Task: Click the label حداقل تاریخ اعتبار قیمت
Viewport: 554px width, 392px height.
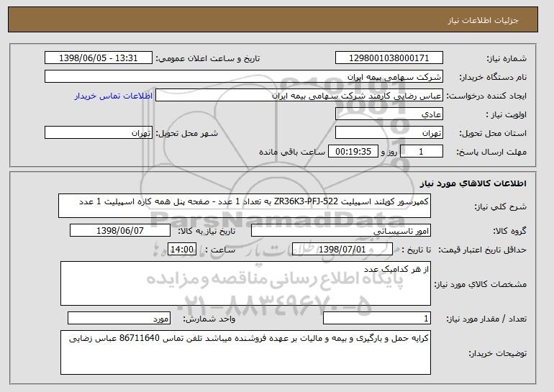Action: coord(483,250)
